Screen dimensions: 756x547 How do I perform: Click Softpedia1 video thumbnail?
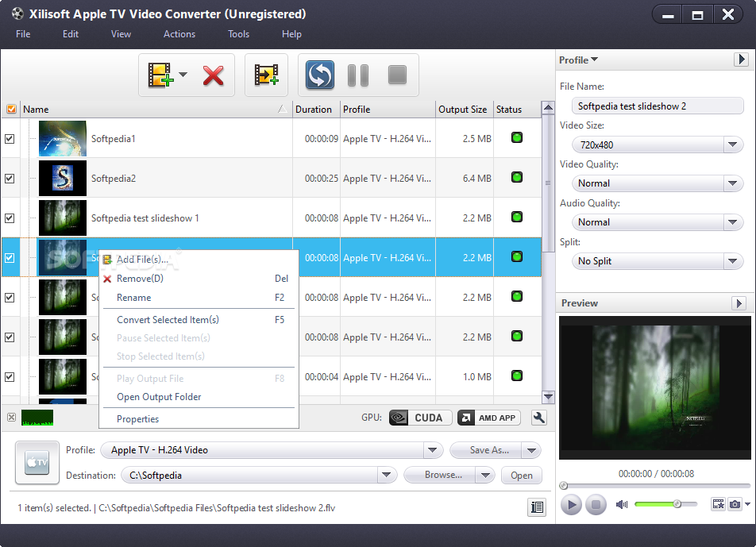coord(63,138)
